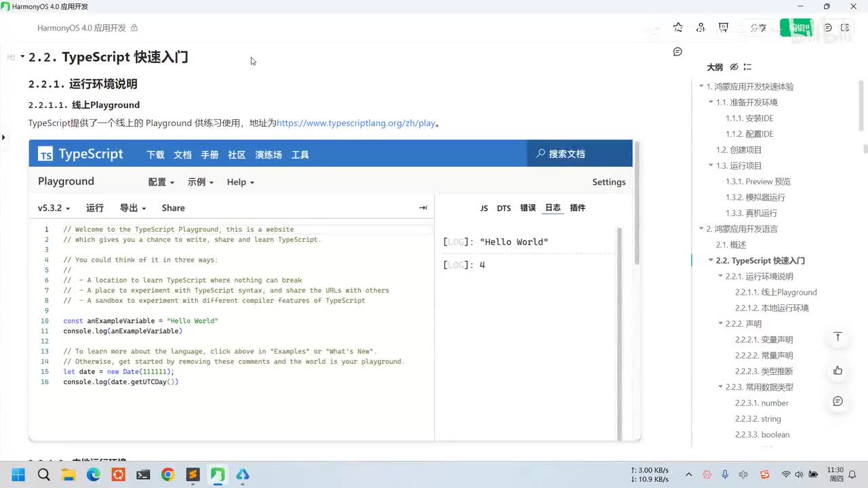Open the typescriptlang.org/zh/play link
The width and height of the screenshot is (868, 488).
356,123
